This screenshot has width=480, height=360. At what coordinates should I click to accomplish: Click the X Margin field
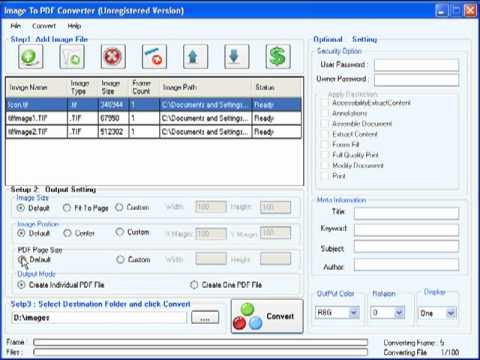click(211, 234)
